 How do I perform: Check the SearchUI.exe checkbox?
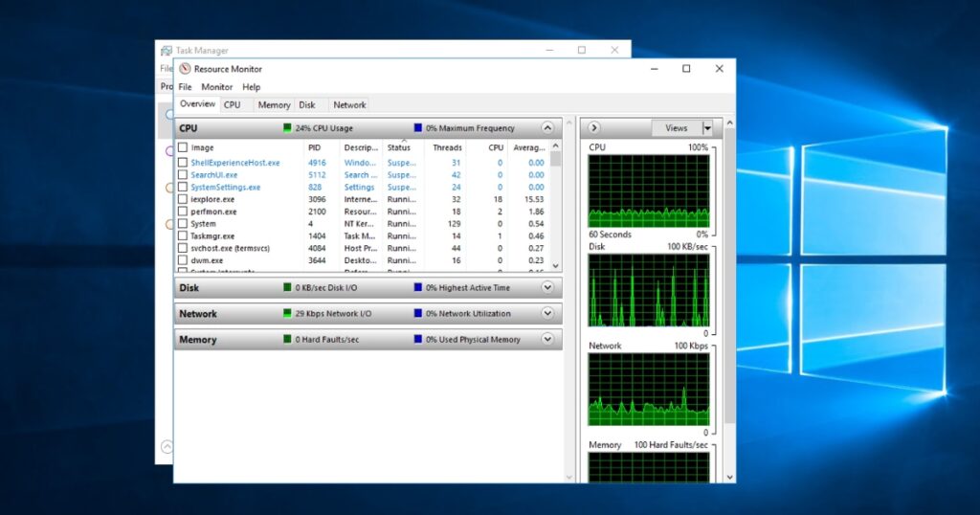tap(183, 175)
